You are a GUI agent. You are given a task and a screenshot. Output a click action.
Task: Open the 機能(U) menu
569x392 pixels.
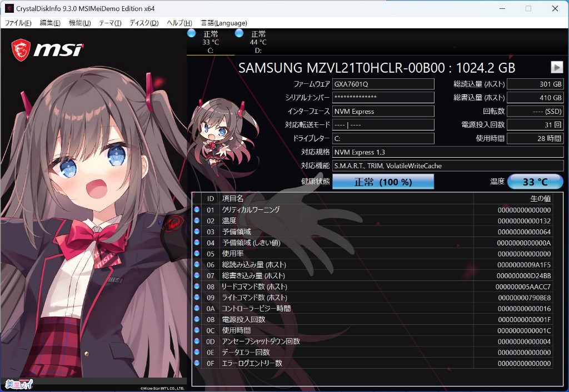pyautogui.click(x=79, y=23)
